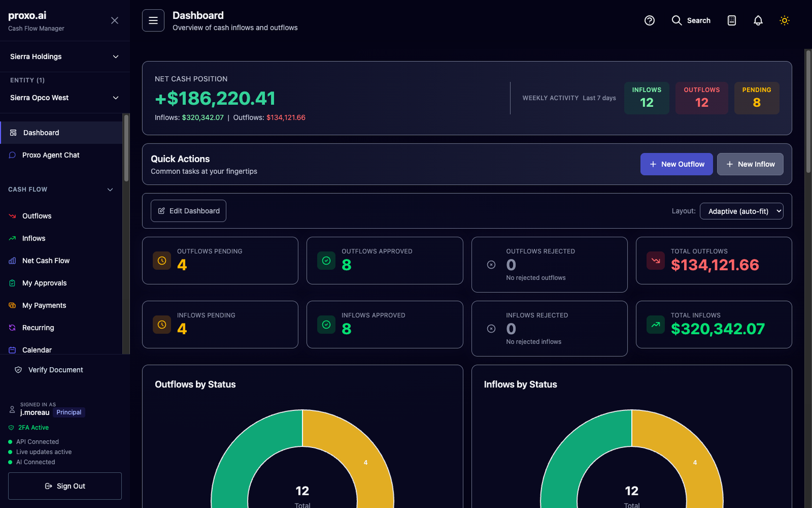
Task: Click the Verify Document shield icon
Action: 18,370
